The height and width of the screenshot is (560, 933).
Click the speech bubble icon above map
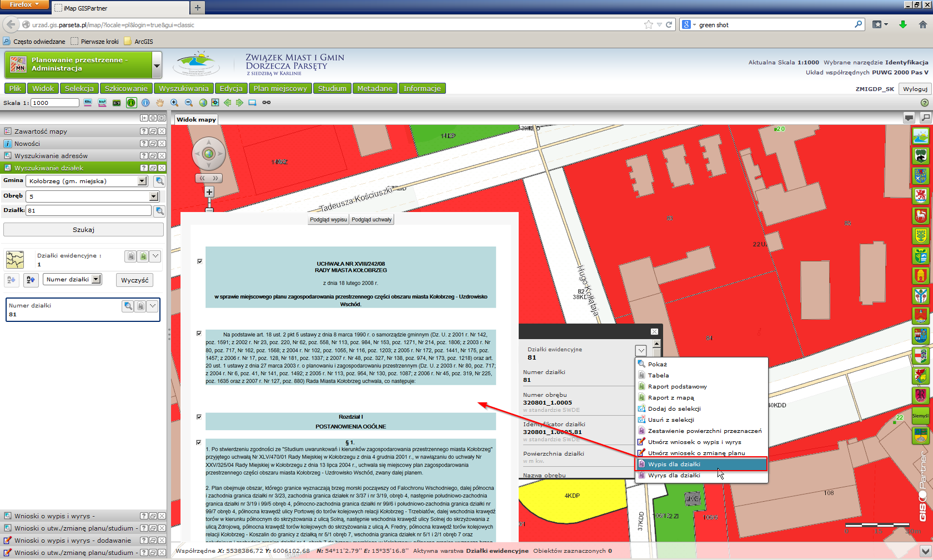pyautogui.click(x=909, y=118)
